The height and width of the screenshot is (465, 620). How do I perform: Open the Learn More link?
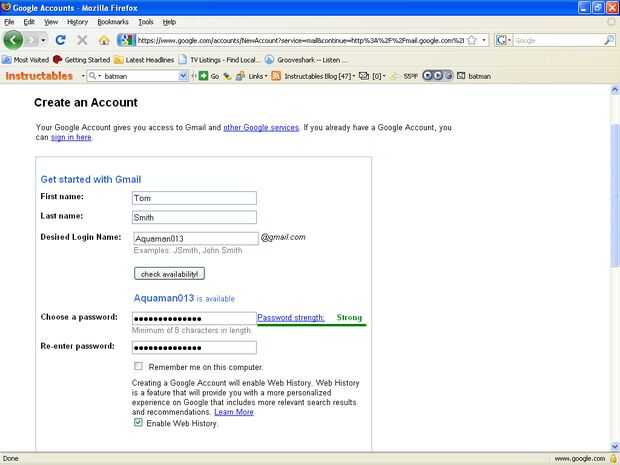tap(234, 412)
